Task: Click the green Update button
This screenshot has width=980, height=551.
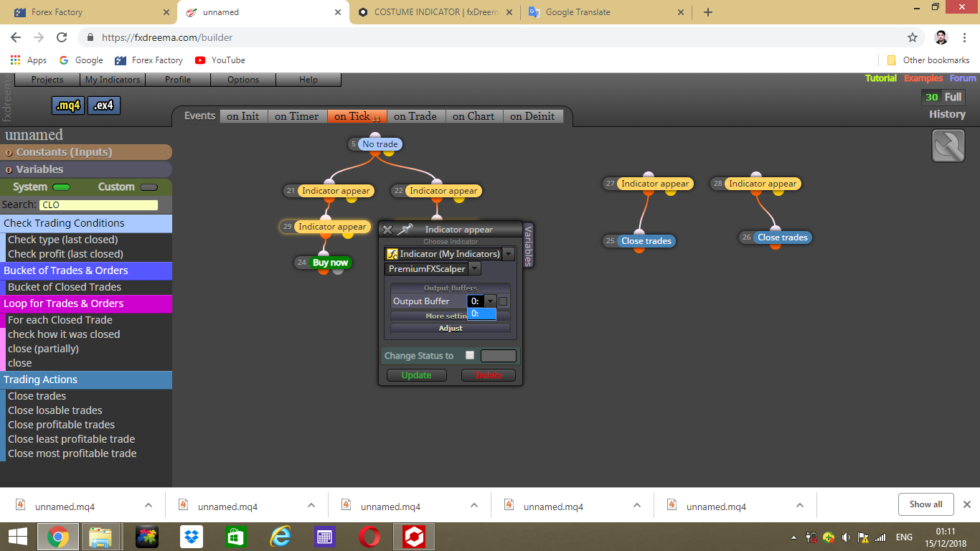Action: 417,375
